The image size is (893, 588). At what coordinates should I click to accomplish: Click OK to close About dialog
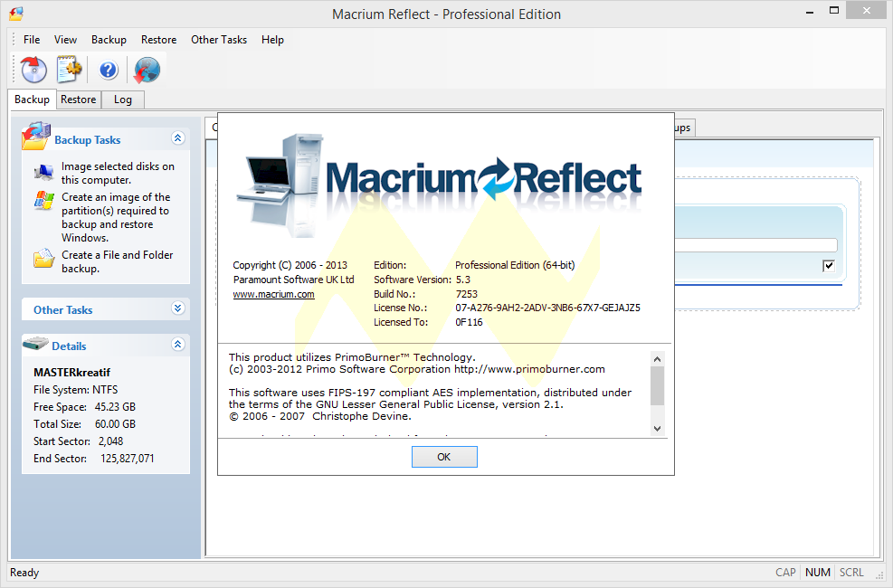(444, 457)
